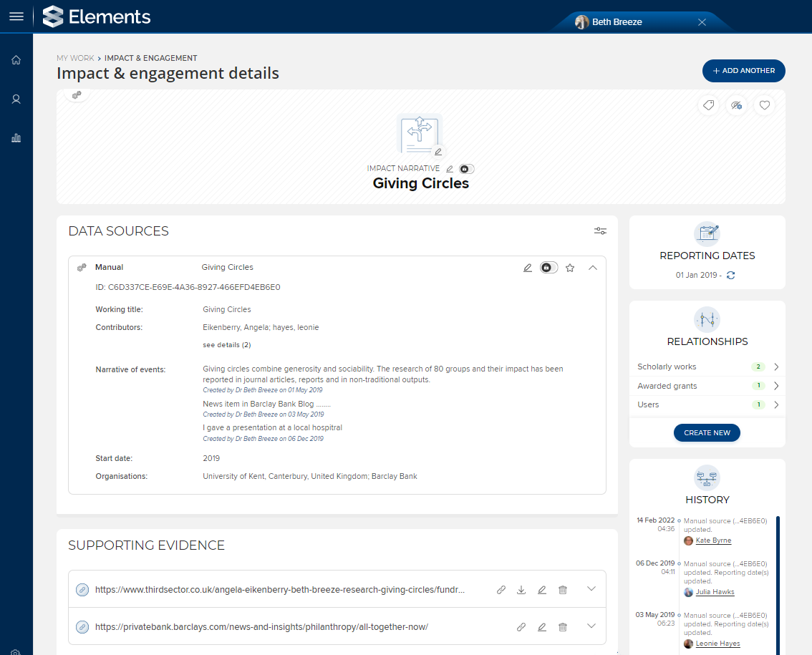The image size is (812, 655).
Task: Edit the privatebank.barclays.com evidence entry
Action: 542,627
